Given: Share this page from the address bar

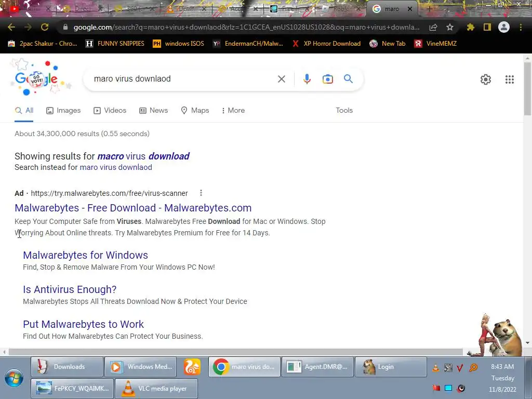Looking at the screenshot, I should click(433, 27).
